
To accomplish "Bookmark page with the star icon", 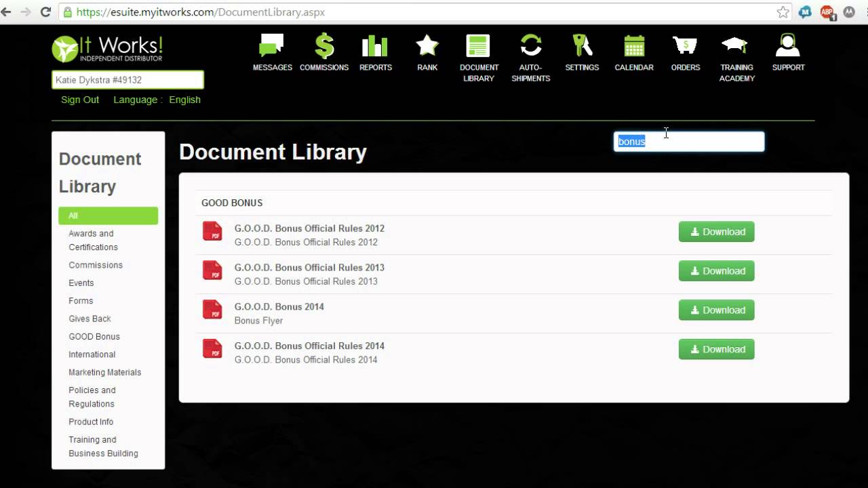I will (783, 12).
